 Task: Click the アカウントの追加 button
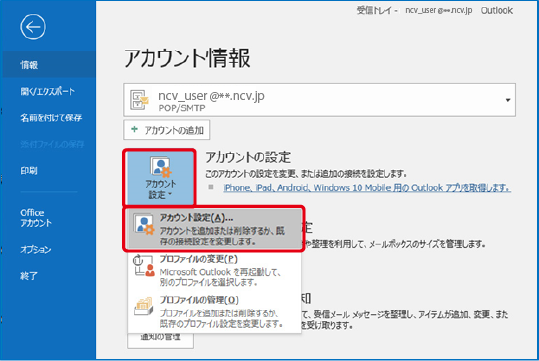(167, 130)
